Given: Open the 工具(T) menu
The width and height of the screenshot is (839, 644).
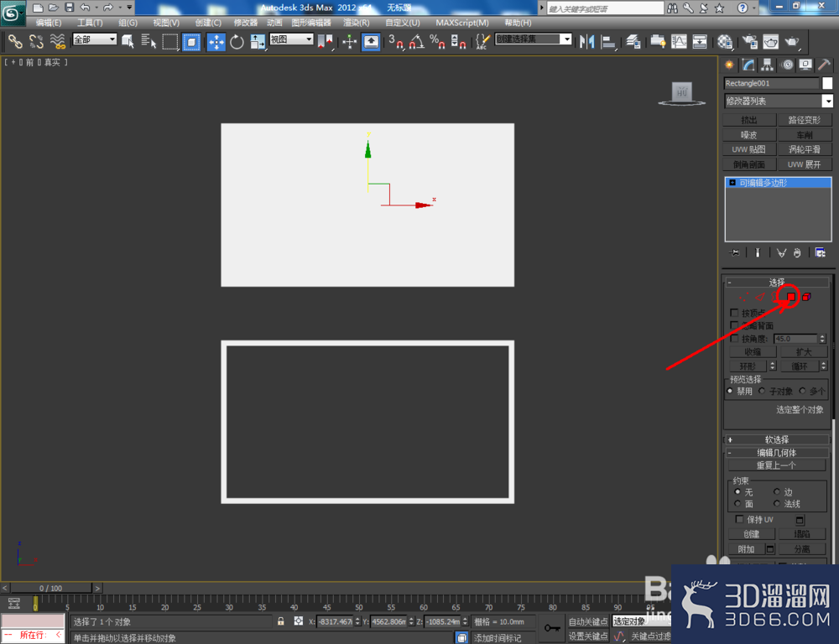Looking at the screenshot, I should tap(90, 23).
